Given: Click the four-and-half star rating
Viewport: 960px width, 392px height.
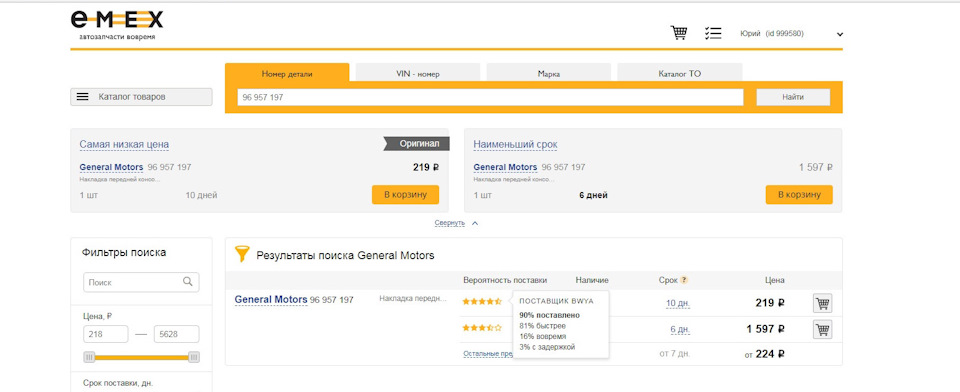Looking at the screenshot, I should coord(482,301).
